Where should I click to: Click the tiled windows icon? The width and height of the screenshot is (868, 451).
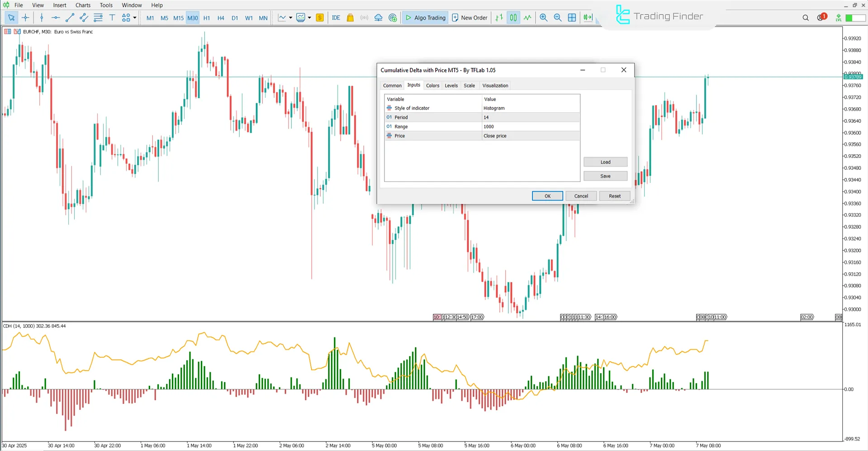coord(572,18)
